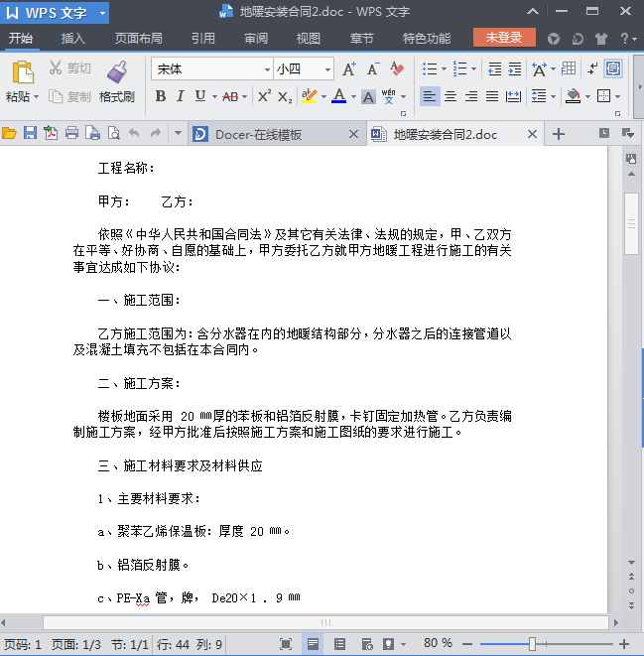
Task: Adjust the zoom slider handle
Action: click(532, 644)
